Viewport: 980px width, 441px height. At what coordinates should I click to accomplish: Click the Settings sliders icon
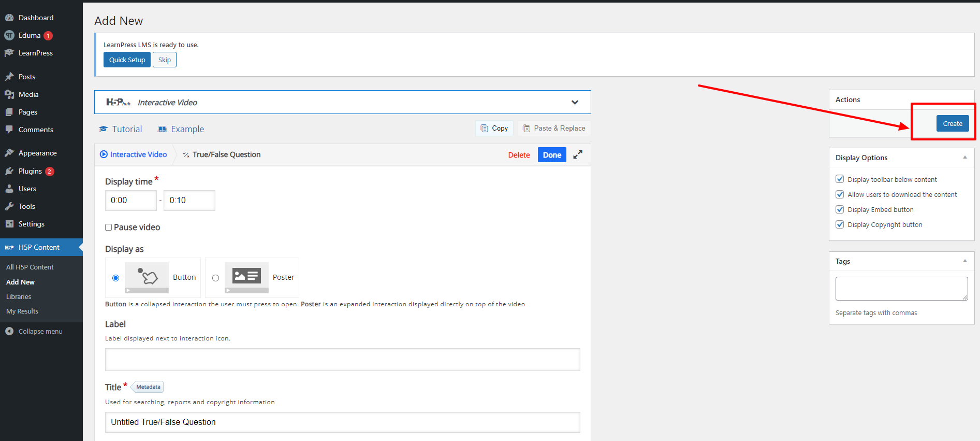click(x=9, y=224)
